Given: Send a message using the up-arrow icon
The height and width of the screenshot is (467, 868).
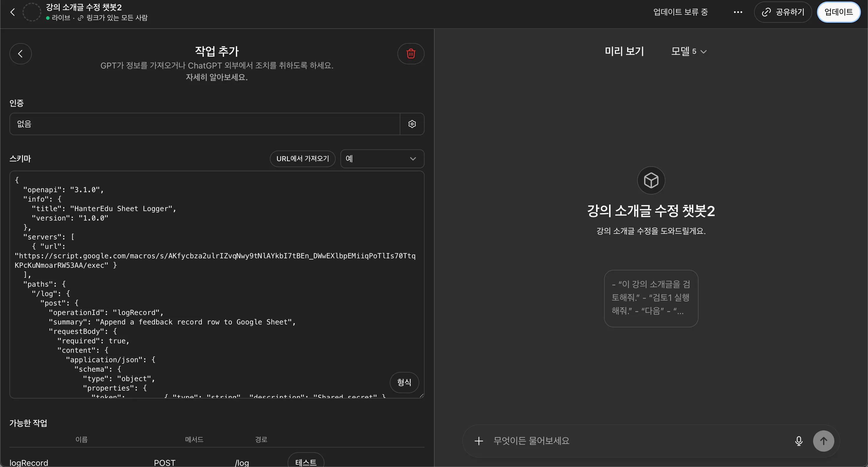Looking at the screenshot, I should pyautogui.click(x=823, y=441).
